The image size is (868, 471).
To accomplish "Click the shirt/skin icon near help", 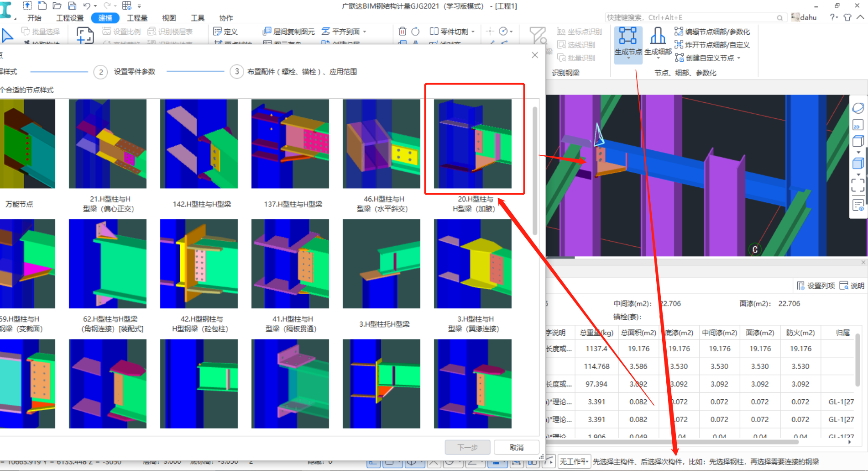I will point(847,17).
